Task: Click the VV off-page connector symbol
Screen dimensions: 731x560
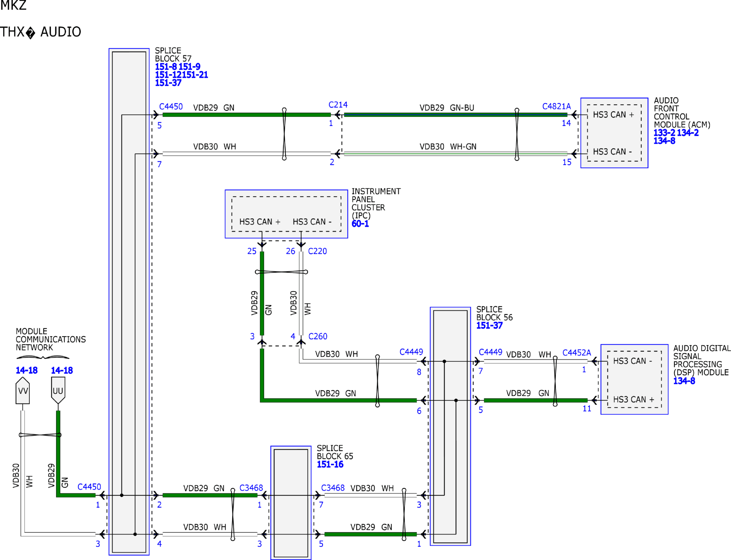Action: (23, 390)
